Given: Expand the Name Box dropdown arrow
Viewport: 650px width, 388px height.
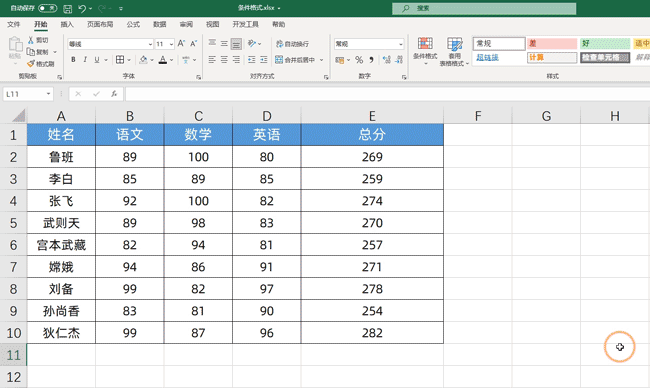Looking at the screenshot, I should coord(49,94).
